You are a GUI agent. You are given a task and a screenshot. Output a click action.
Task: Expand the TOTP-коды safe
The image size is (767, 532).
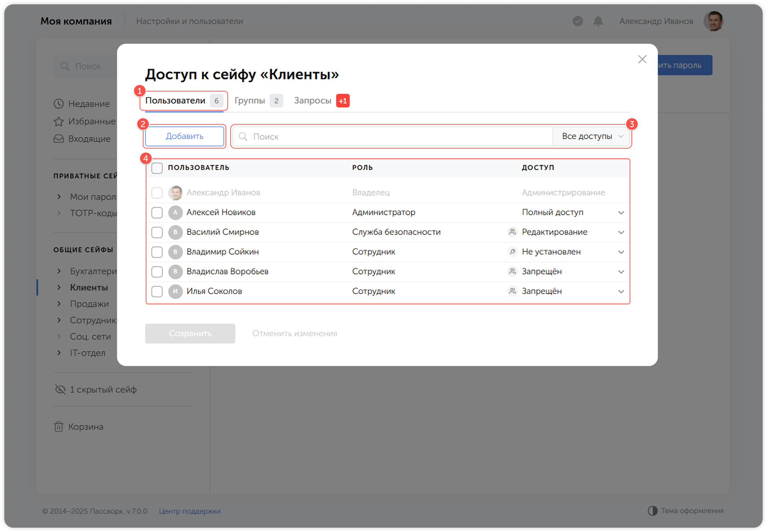[x=59, y=213]
